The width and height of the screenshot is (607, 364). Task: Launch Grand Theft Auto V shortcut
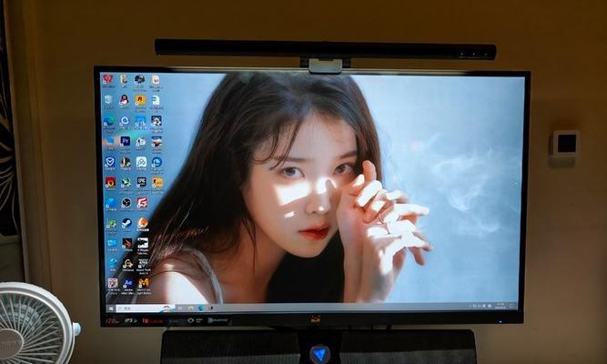pos(143,264)
